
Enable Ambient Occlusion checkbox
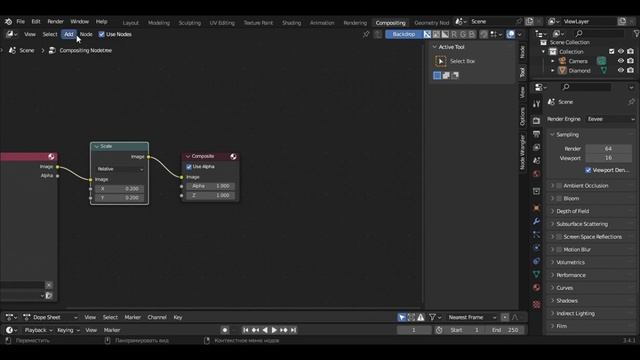point(559,186)
